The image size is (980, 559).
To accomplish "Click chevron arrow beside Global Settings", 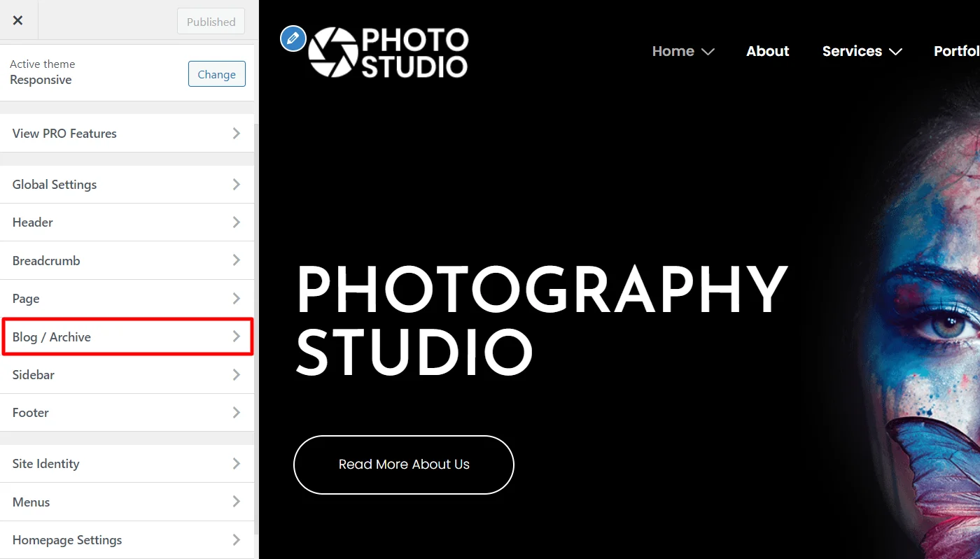I will [237, 185].
